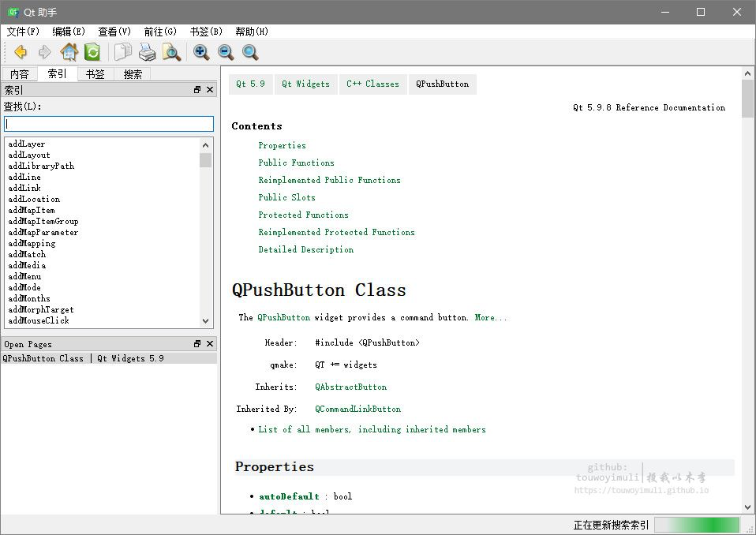Click the search index progress bar
This screenshot has height=535, width=756.
(697, 525)
